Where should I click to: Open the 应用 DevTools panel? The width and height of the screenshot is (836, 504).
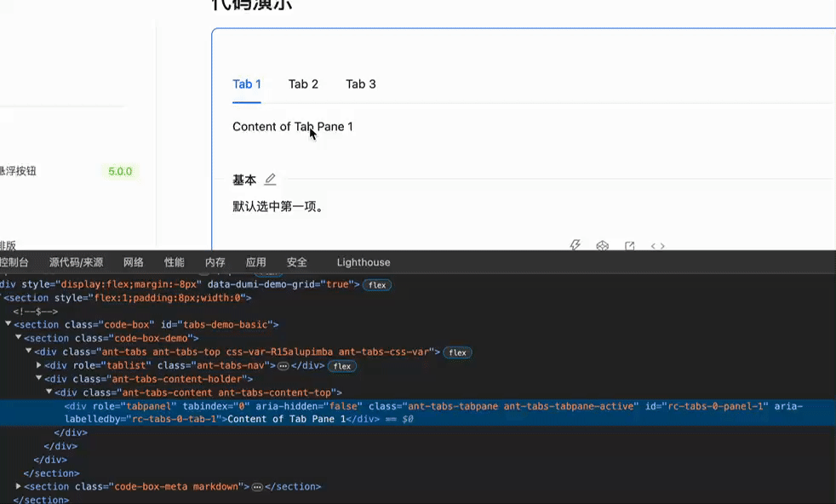pos(256,262)
